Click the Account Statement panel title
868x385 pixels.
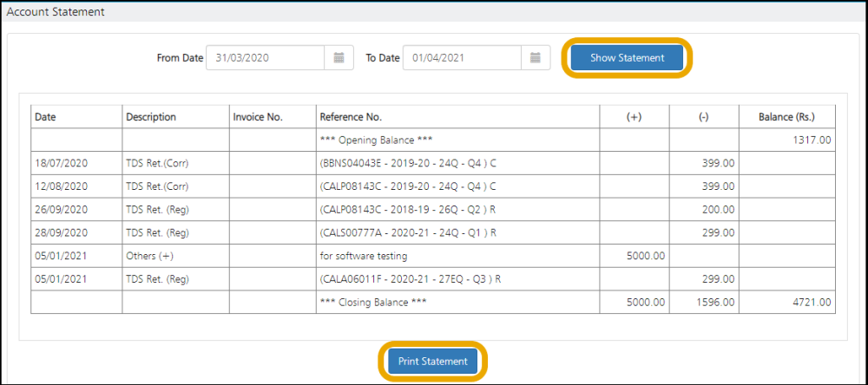tap(56, 11)
